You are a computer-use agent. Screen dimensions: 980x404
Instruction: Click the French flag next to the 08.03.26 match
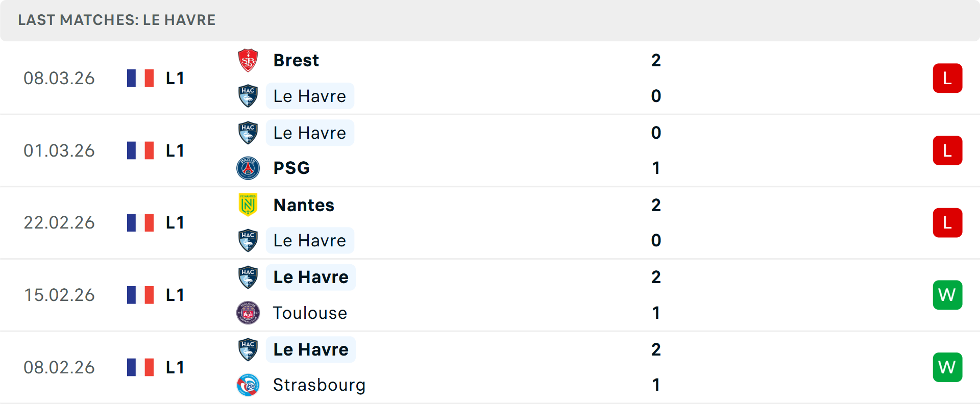(140, 78)
